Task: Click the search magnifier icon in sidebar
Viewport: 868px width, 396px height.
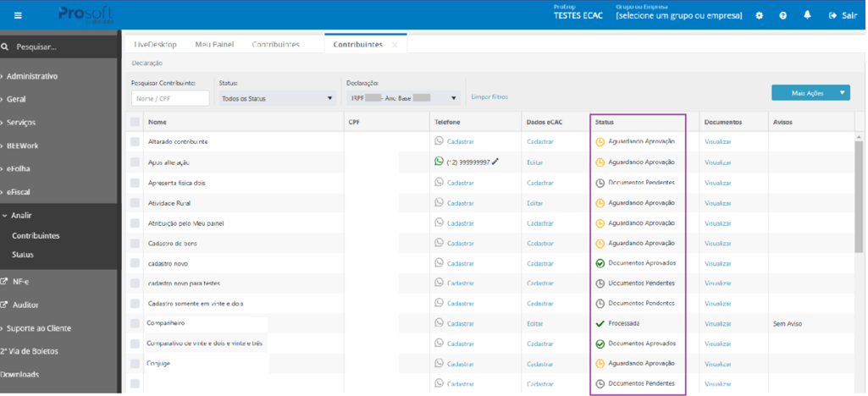Action: [5, 47]
